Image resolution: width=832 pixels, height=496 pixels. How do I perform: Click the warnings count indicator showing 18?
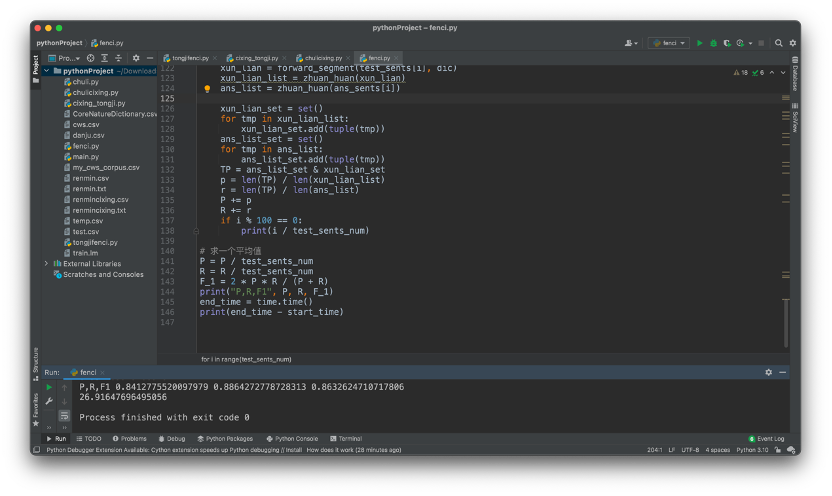(x=741, y=73)
